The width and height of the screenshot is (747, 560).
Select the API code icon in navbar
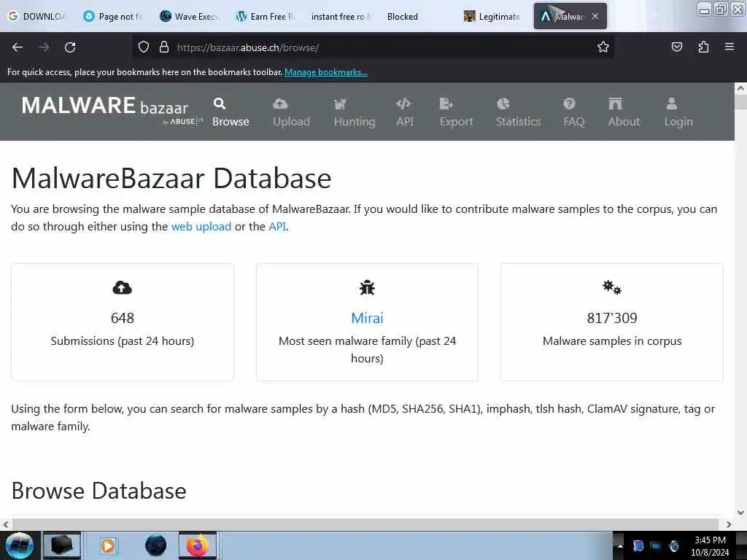(403, 104)
